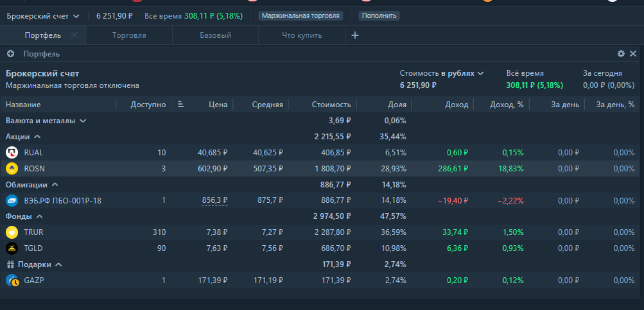Click the Маржинальная торговля button
Screen dimensions: 644x310
point(300,16)
